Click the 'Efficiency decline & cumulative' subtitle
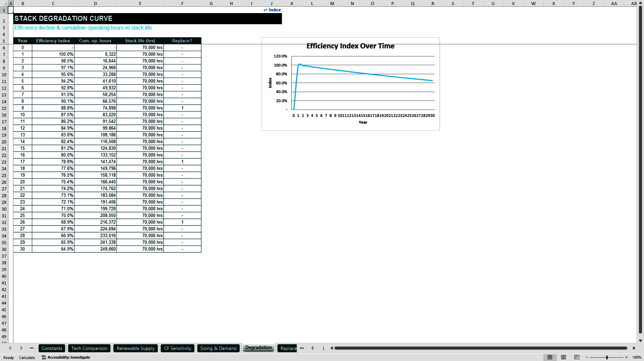This screenshot has height=361, width=644. [84, 28]
